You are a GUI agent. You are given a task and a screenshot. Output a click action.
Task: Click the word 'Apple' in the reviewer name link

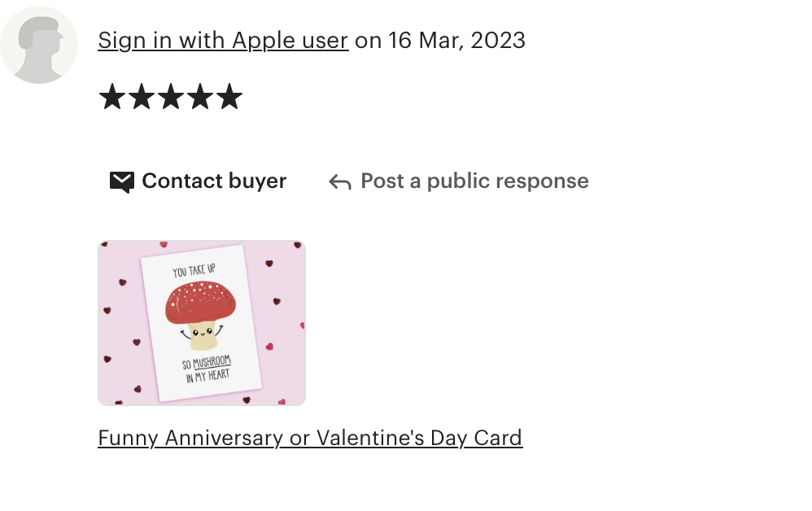point(264,41)
